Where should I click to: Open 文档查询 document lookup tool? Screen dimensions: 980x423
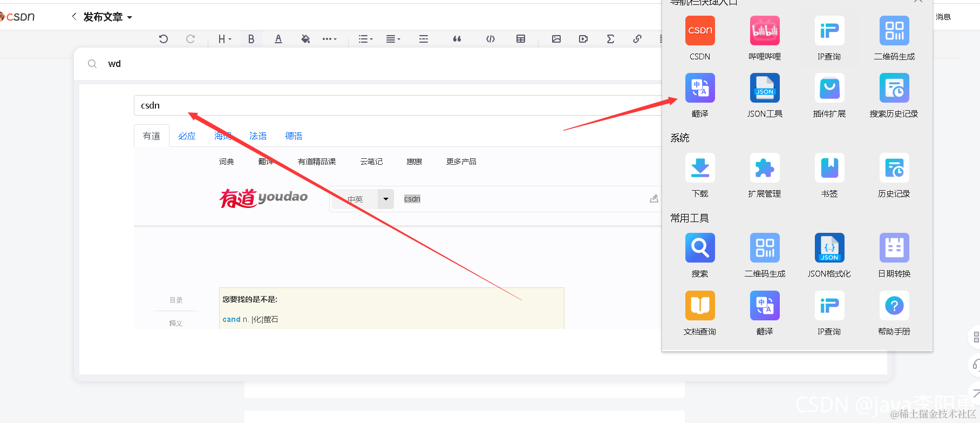[700, 306]
